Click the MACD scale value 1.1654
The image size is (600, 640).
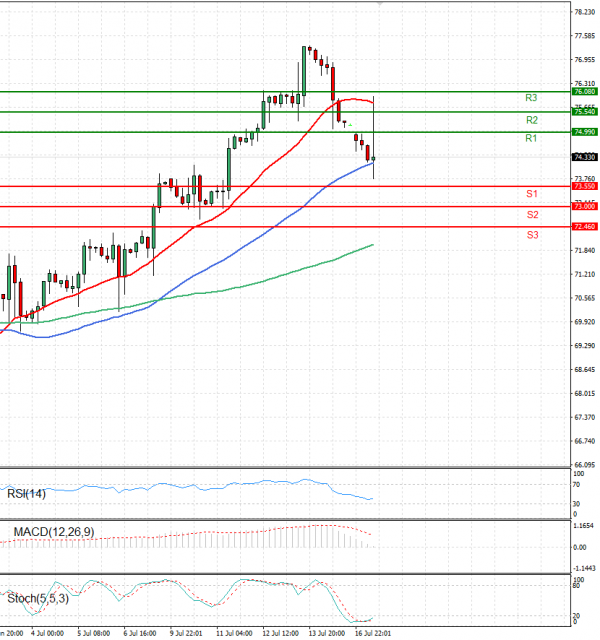pyautogui.click(x=583, y=526)
